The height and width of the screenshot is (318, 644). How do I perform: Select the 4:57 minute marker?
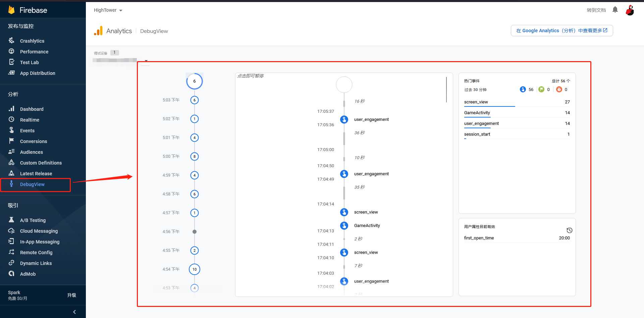[195, 213]
